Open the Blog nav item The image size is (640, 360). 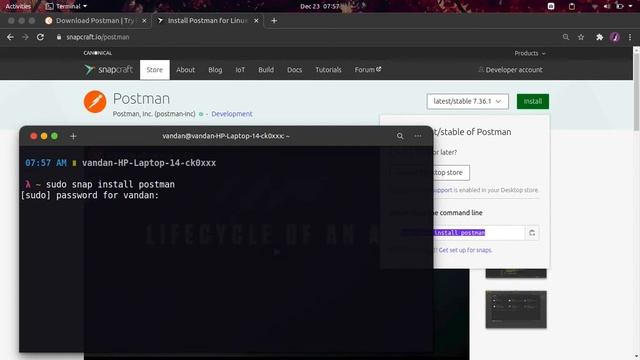pos(215,70)
